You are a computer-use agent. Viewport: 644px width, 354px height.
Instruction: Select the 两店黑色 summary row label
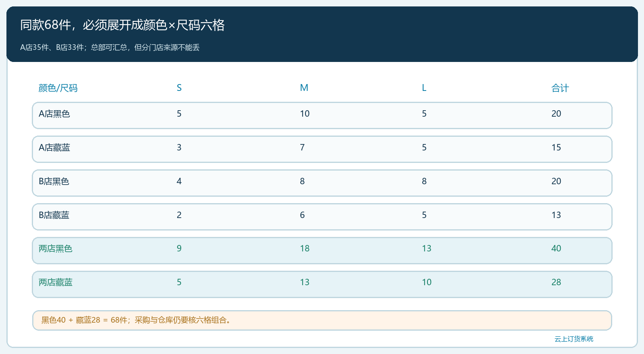point(56,249)
